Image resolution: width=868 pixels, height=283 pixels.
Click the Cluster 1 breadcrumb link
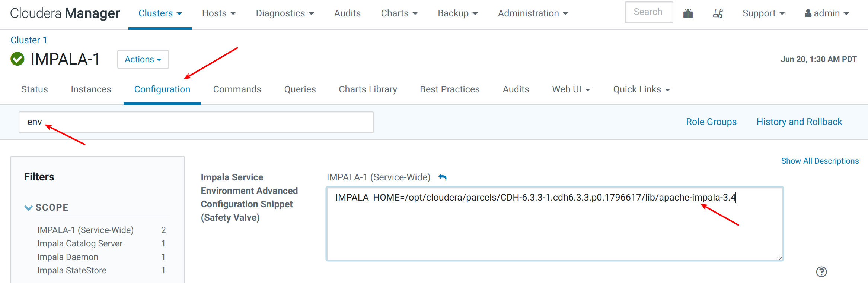coord(29,40)
